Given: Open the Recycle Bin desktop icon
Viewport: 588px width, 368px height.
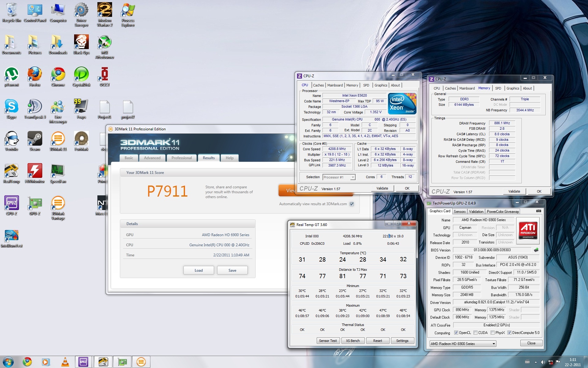Looking at the screenshot, I should pyautogui.click(x=12, y=12).
